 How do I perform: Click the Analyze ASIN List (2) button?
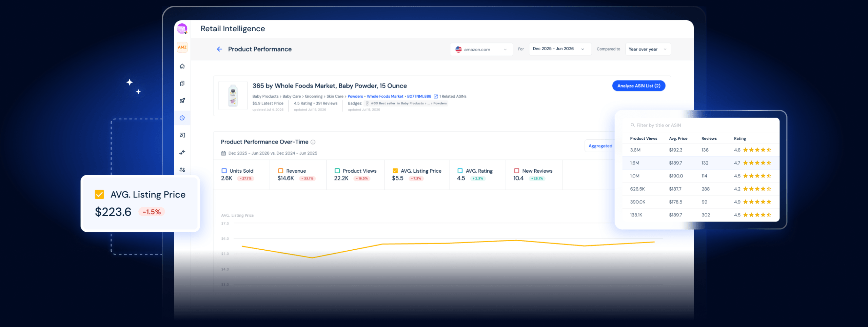(638, 86)
